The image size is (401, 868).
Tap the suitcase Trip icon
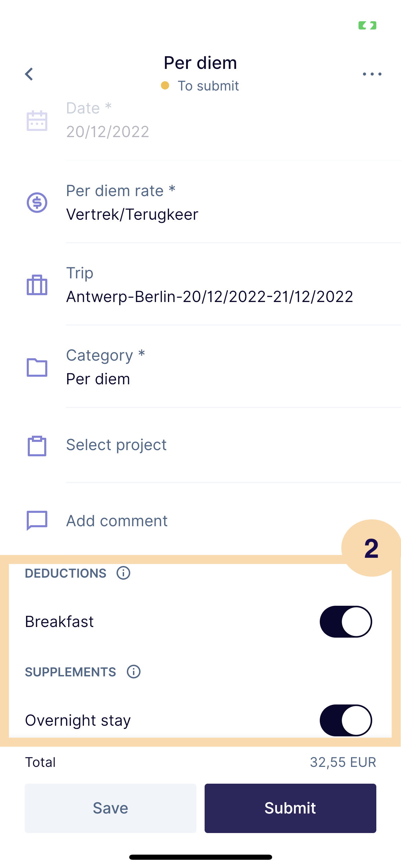[x=37, y=285]
